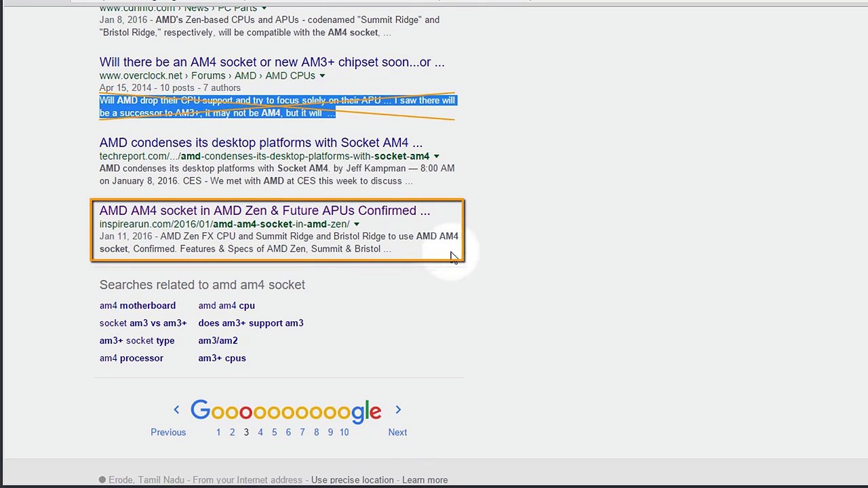Click the grey location dot icon before Erode
Screen dimensions: 868x488
click(x=102, y=480)
